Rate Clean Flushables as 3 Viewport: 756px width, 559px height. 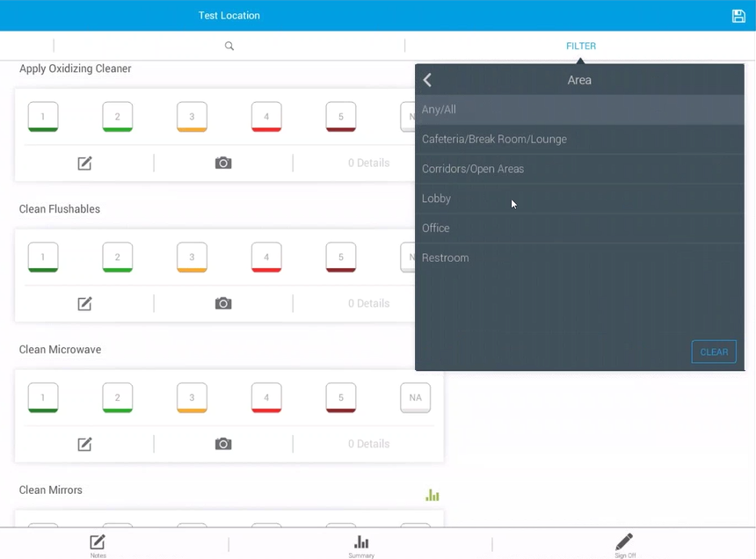(x=192, y=258)
